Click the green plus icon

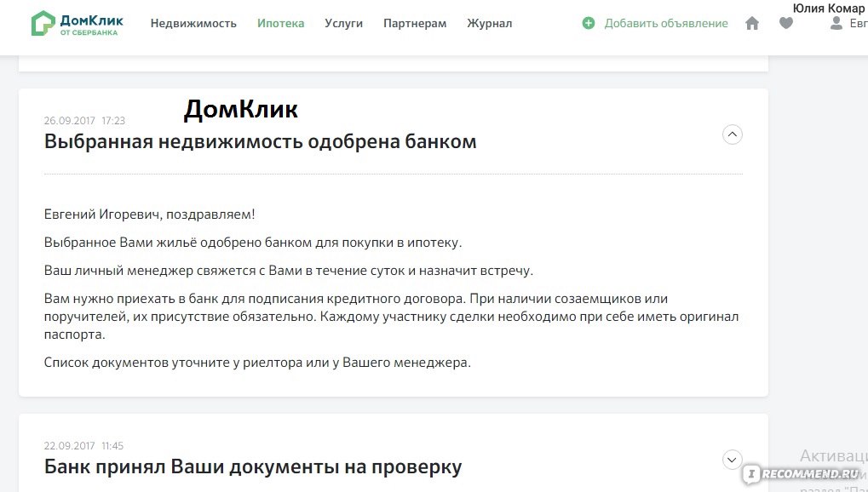pos(589,23)
